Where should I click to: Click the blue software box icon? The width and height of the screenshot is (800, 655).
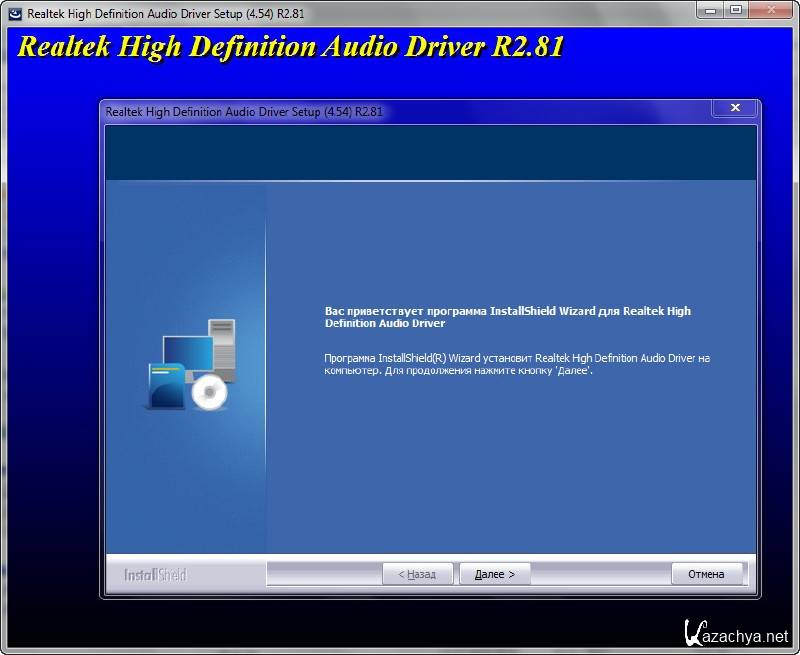click(165, 386)
